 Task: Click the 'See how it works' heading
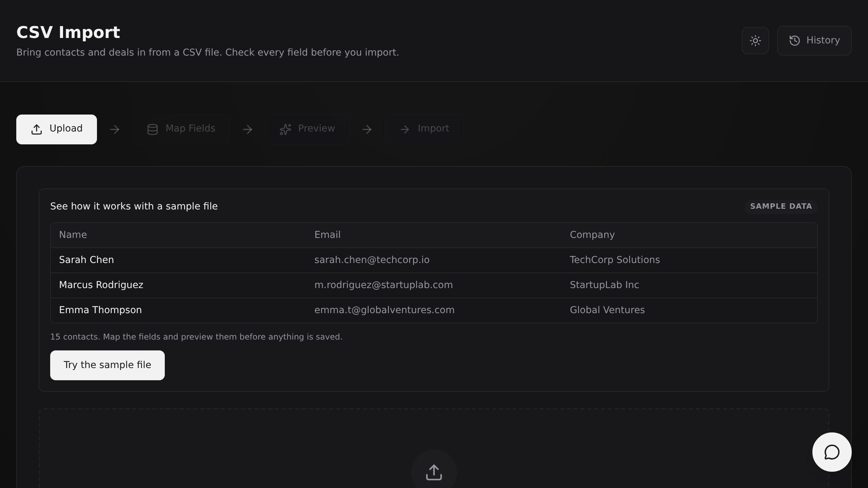134,206
